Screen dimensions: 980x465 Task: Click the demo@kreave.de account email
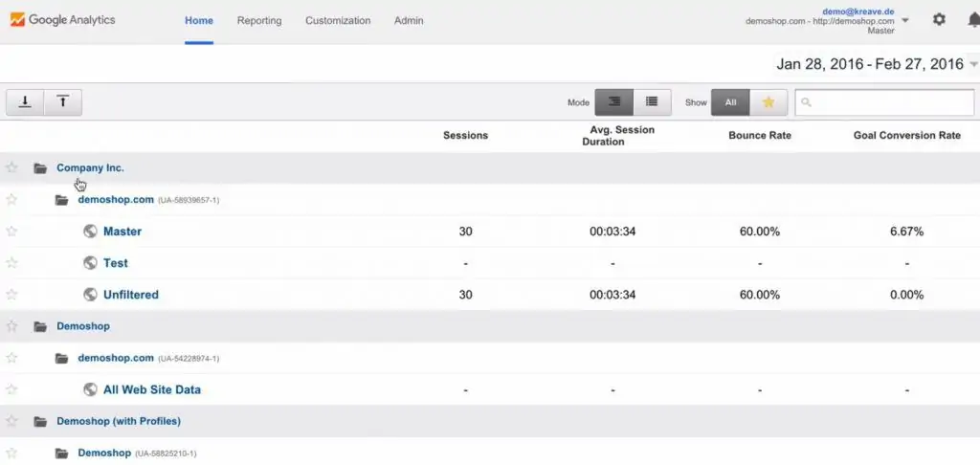point(858,11)
